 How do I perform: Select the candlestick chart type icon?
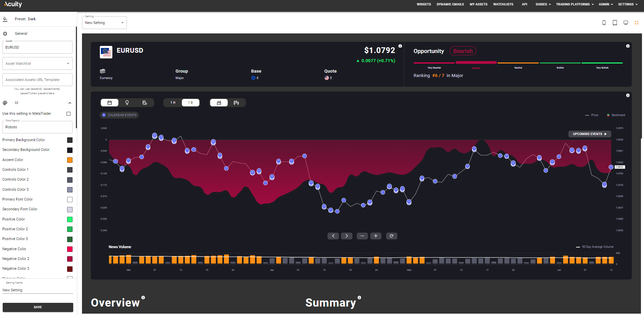point(236,103)
